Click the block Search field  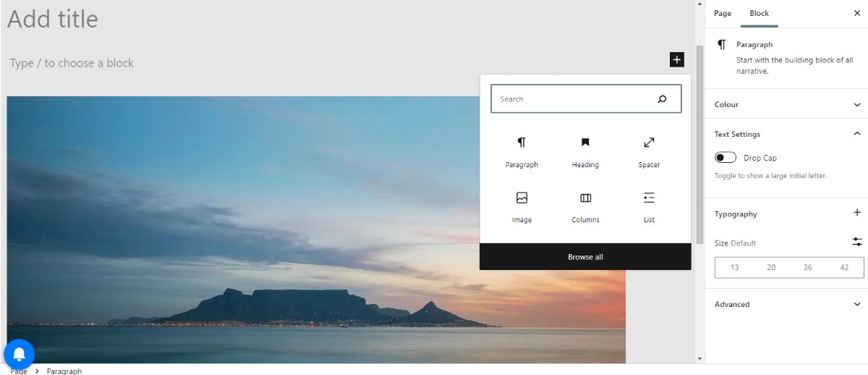pyautogui.click(x=586, y=99)
